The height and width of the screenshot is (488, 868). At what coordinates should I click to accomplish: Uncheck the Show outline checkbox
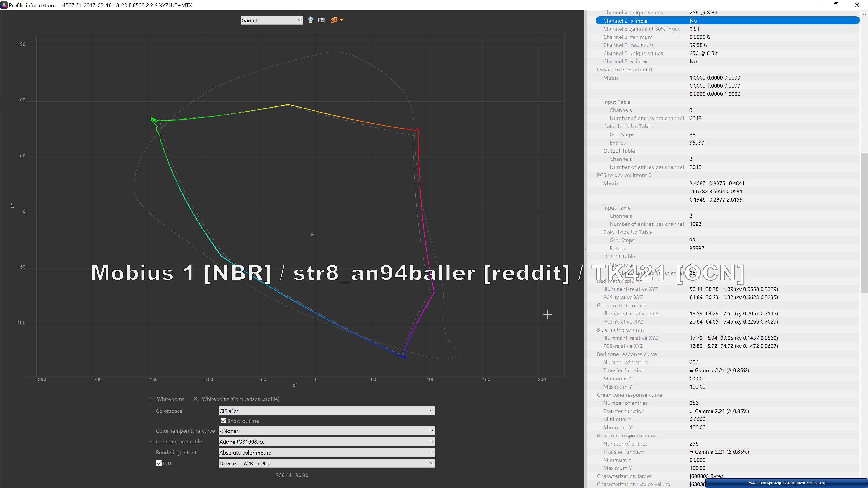pyautogui.click(x=223, y=421)
